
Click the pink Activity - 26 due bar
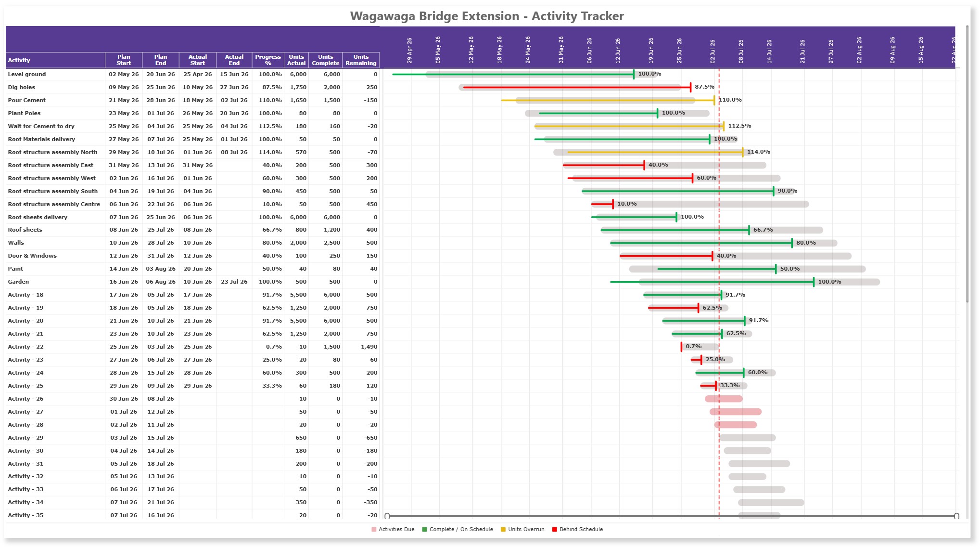[x=724, y=399]
